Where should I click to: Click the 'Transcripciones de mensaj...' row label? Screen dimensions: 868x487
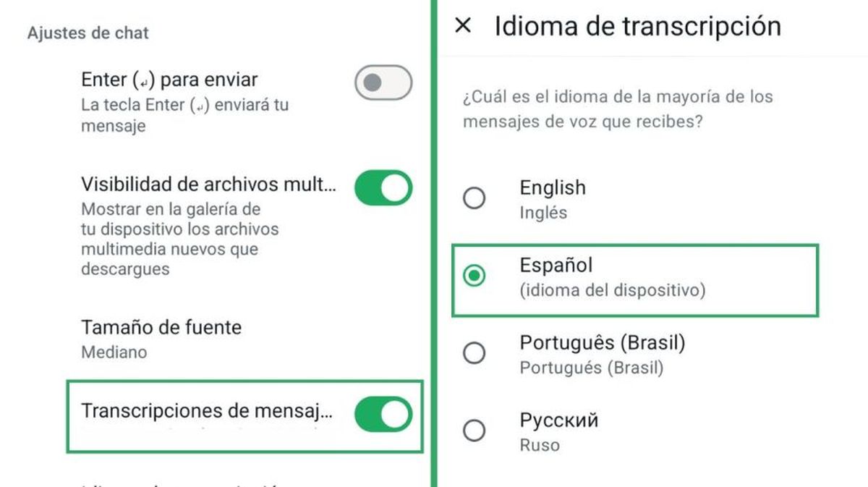point(208,411)
